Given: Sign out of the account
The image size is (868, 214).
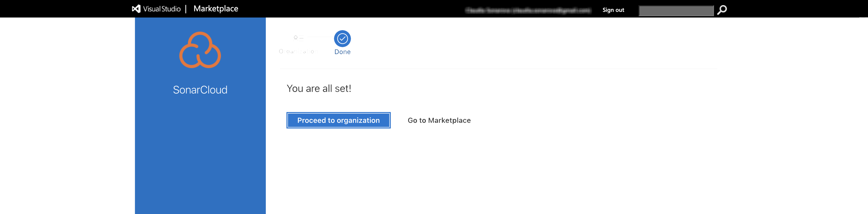Looking at the screenshot, I should click(613, 10).
